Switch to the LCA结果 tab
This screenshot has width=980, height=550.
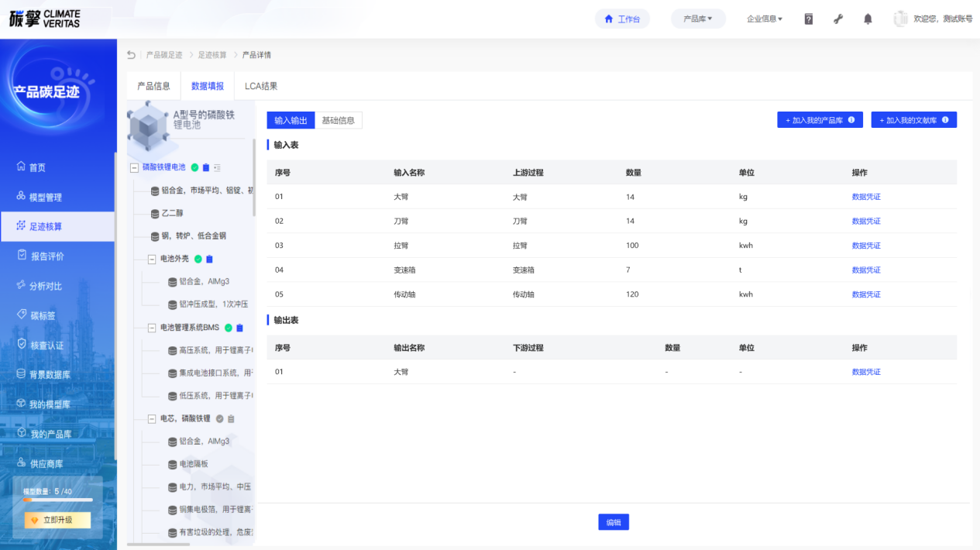(260, 86)
